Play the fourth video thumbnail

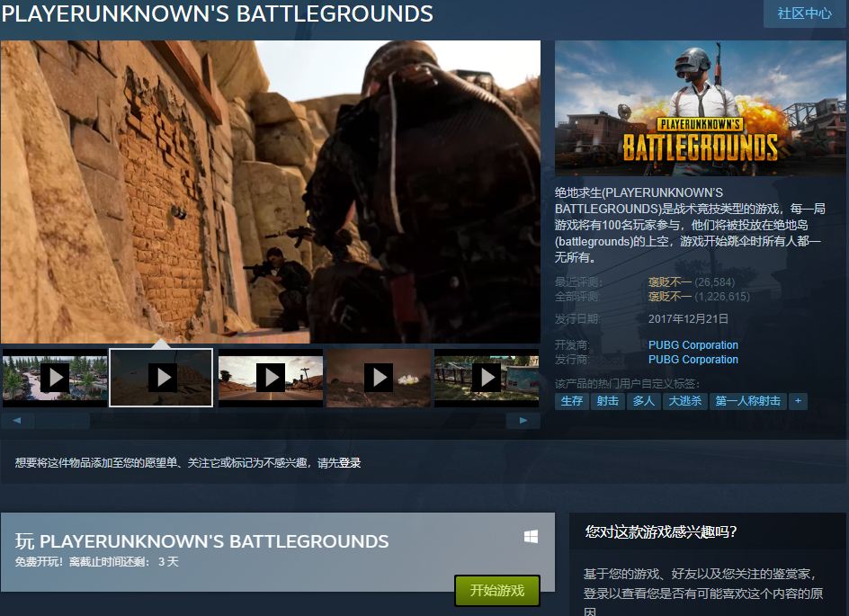(x=378, y=378)
